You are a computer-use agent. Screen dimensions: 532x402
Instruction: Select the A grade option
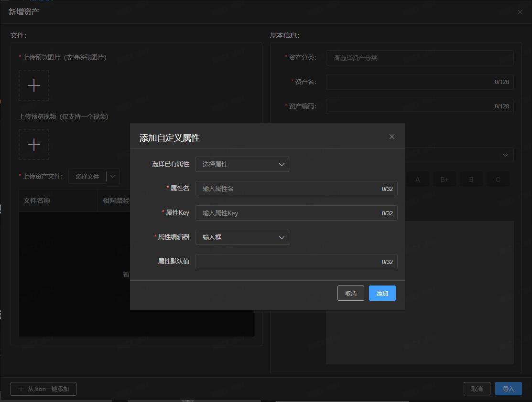point(418,180)
